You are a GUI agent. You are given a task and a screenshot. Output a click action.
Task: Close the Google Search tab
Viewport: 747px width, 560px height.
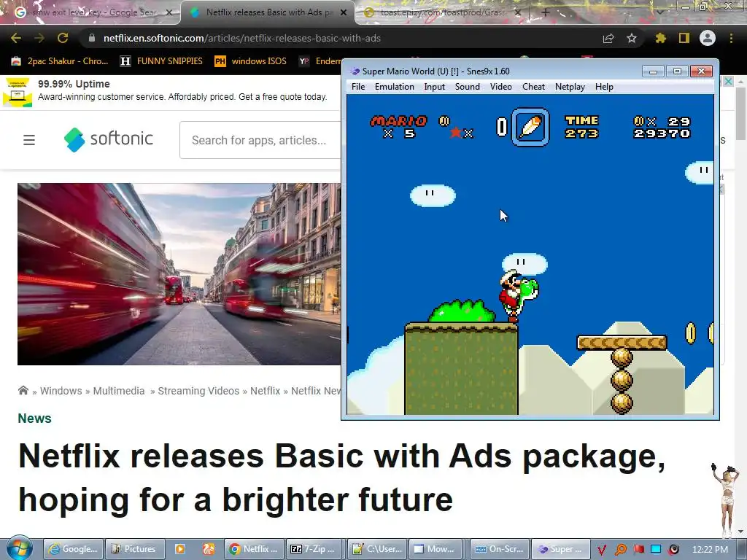[169, 12]
